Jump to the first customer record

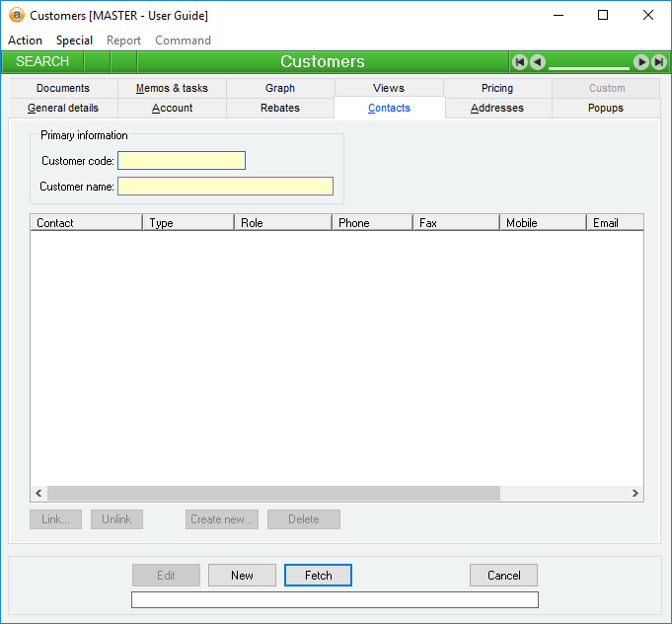point(519,62)
